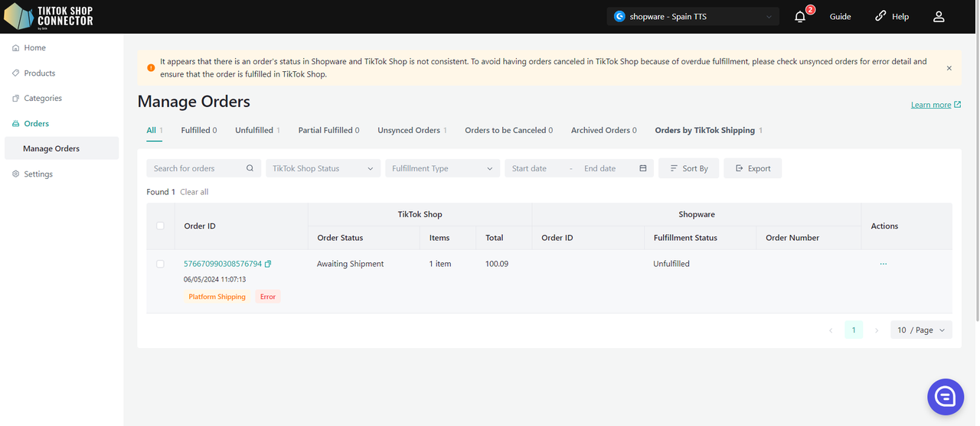Expand the TikTok Shop Status dropdown
This screenshot has width=980, height=426.
coord(322,168)
